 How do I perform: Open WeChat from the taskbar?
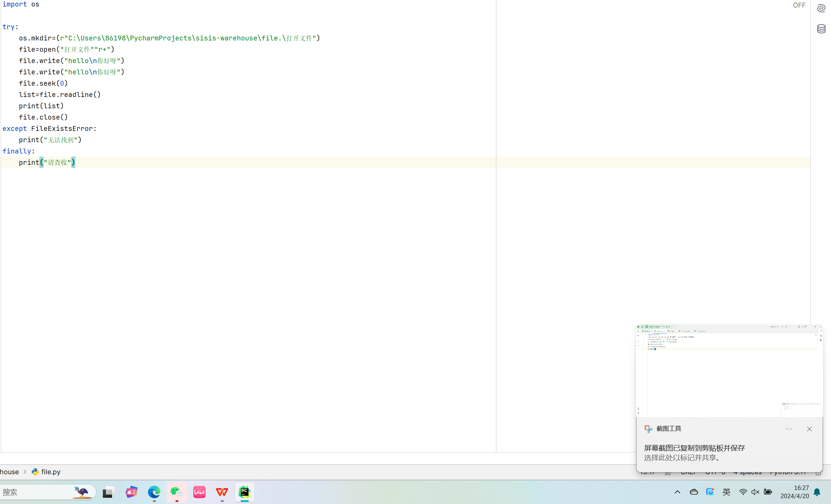coord(176,492)
